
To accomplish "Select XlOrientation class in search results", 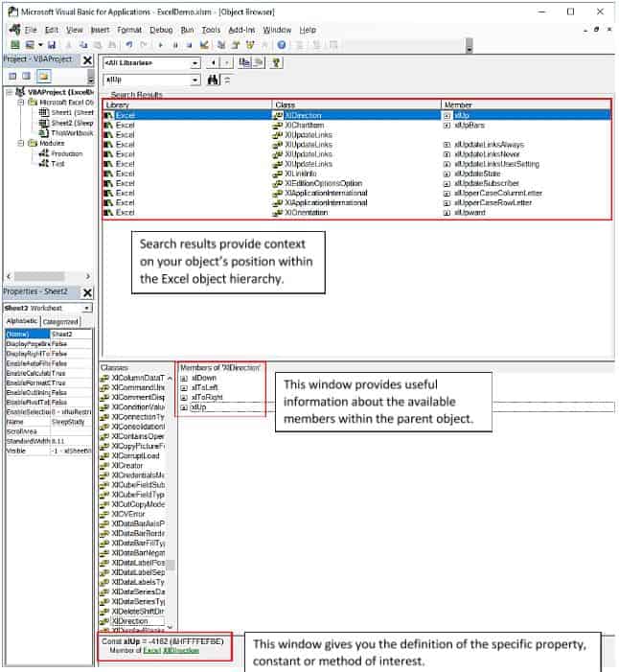I will click(x=307, y=213).
